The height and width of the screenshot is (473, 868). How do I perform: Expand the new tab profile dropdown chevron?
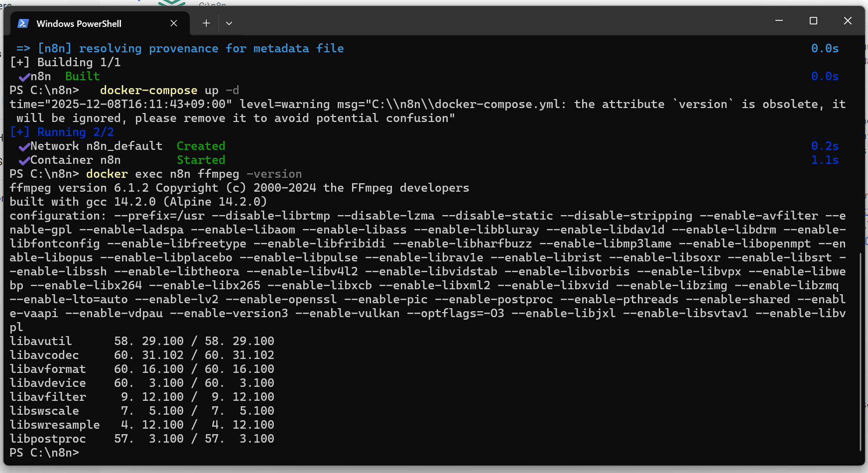click(229, 23)
